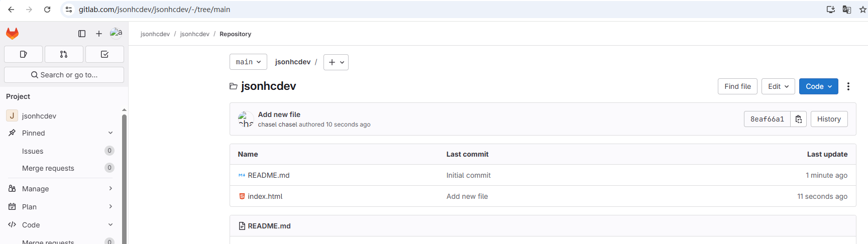Click the Find file button
Viewport: 868px width, 244px height.
click(737, 86)
